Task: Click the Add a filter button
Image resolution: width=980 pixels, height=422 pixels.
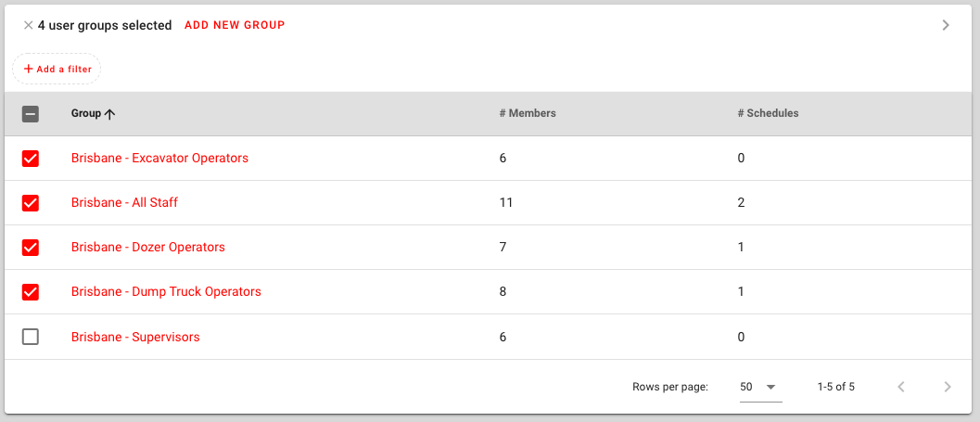Action: tap(57, 69)
